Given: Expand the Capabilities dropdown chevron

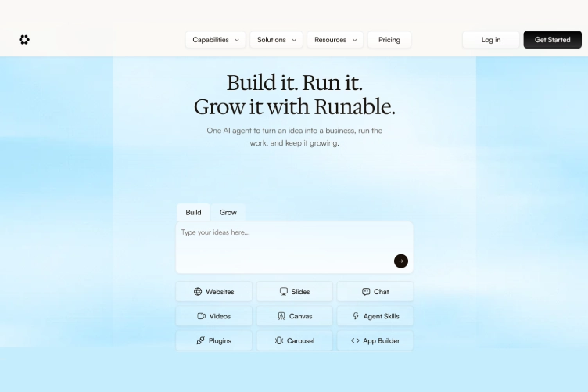Looking at the screenshot, I should click(237, 40).
